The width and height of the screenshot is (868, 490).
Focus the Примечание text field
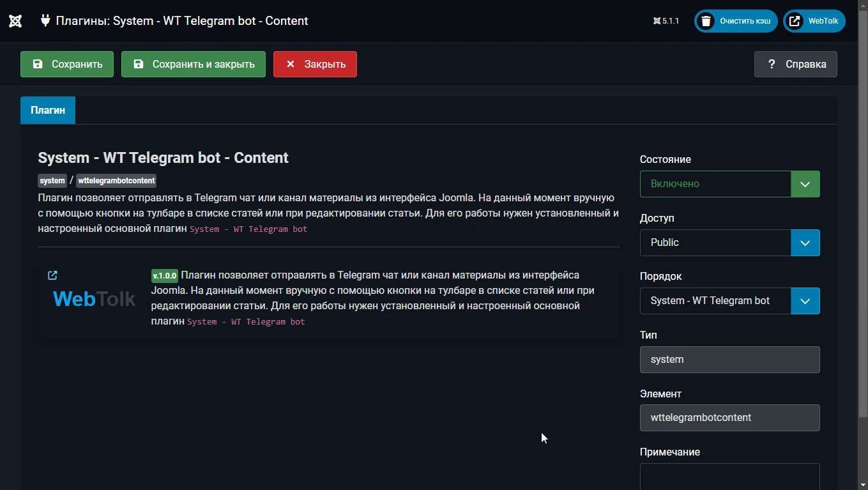coord(729,476)
